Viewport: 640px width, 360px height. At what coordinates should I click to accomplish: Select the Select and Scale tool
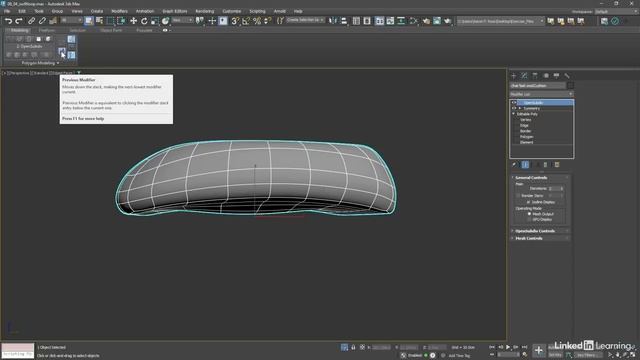(155, 21)
